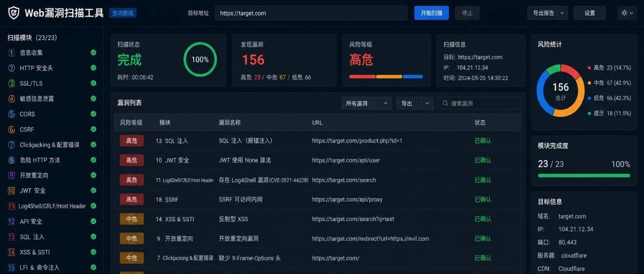Screen dimensions: 644x274
Task: Toggle the HTTP 安全头 module green checkmark
Action: pos(94,68)
